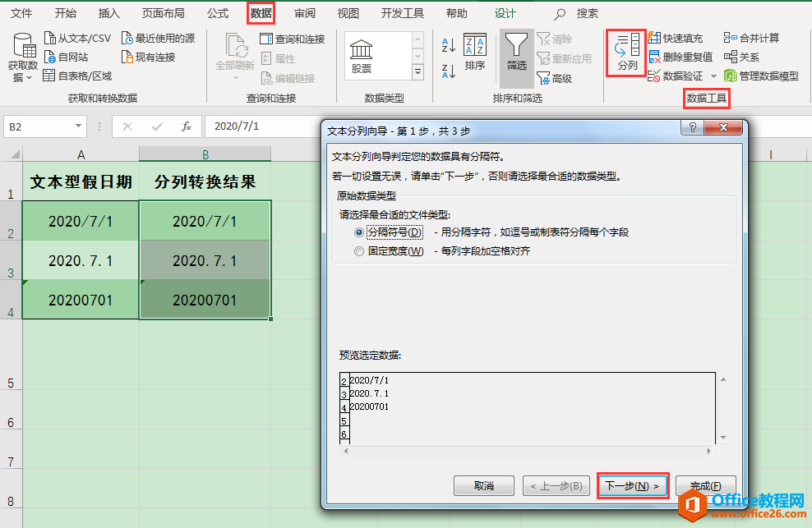812x528 pixels.
Task: Click the 完成(F) button
Action: coord(706,485)
